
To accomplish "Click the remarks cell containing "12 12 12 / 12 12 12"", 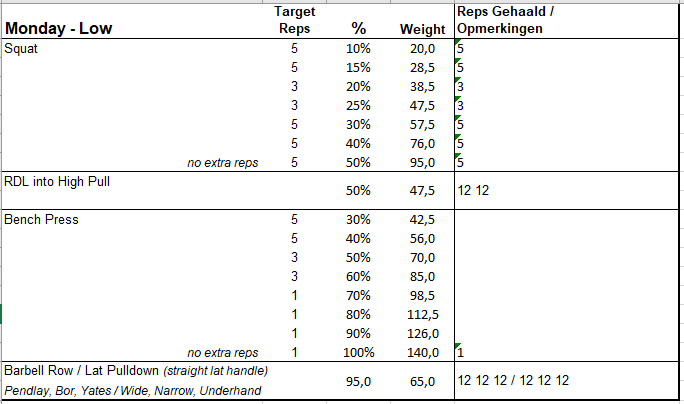I will point(513,380).
